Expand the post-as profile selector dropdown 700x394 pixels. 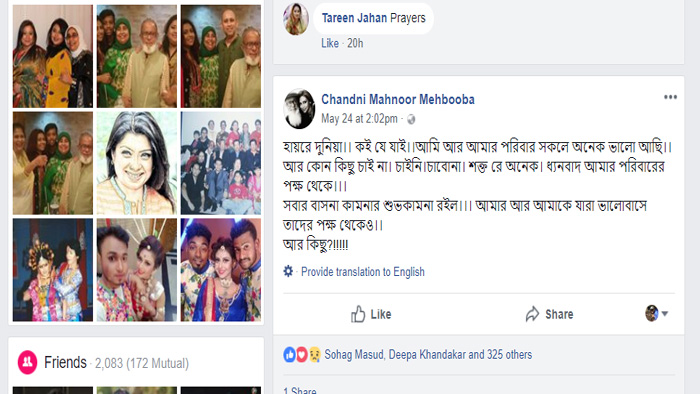(656, 314)
